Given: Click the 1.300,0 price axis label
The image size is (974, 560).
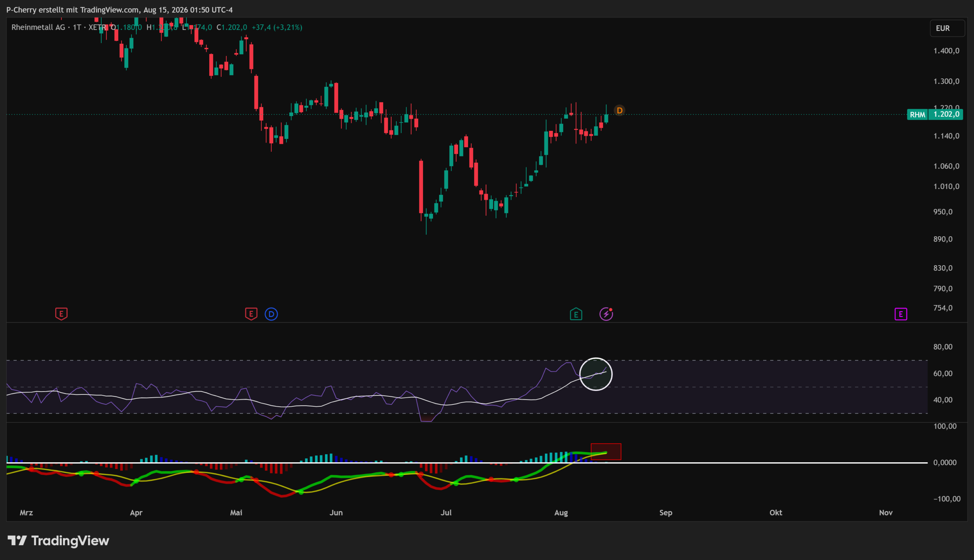Looking at the screenshot, I should (x=946, y=81).
